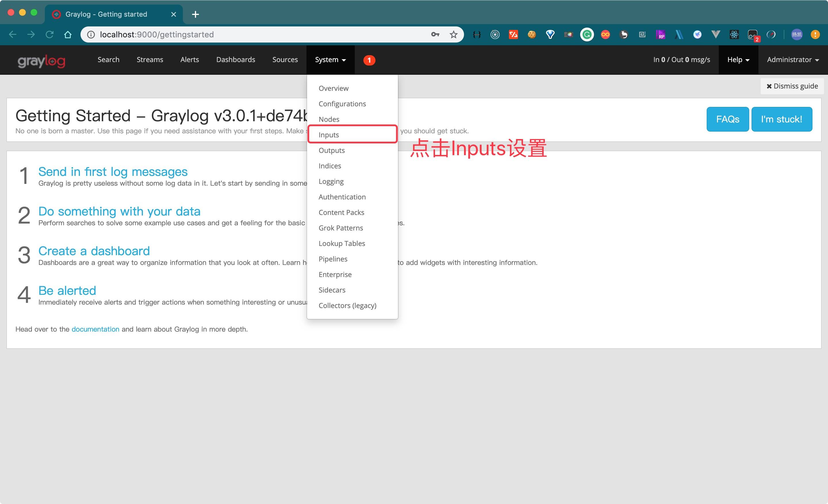828x504 pixels.
Task: Click Send in first log messages link
Action: coord(113,171)
